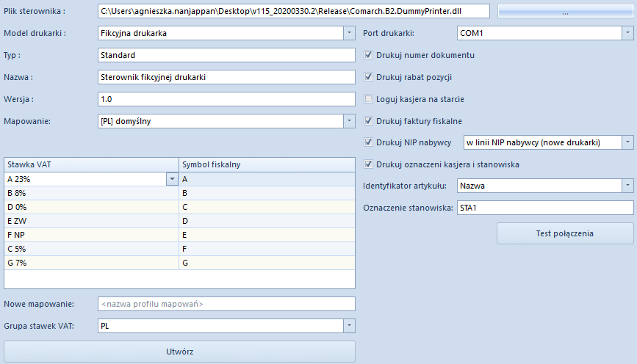Viewport: 637px width, 364px height.
Task: Open the Port drukarki COM1 dropdown
Action: click(627, 33)
